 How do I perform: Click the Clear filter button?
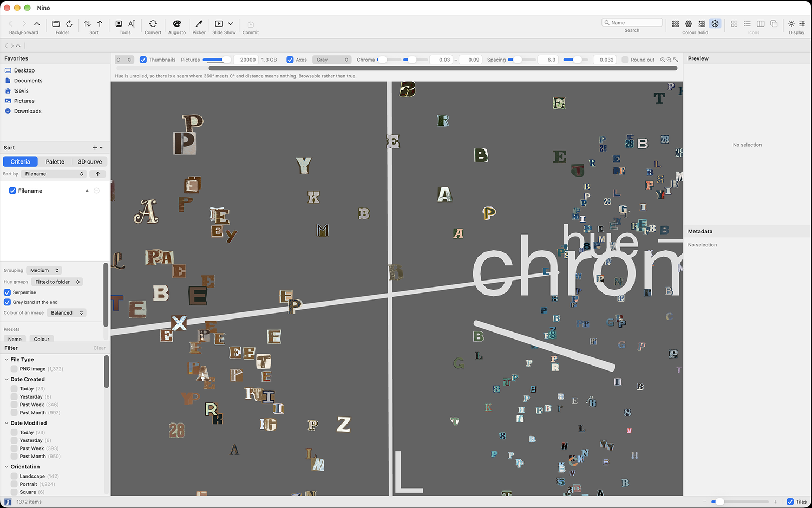point(100,348)
